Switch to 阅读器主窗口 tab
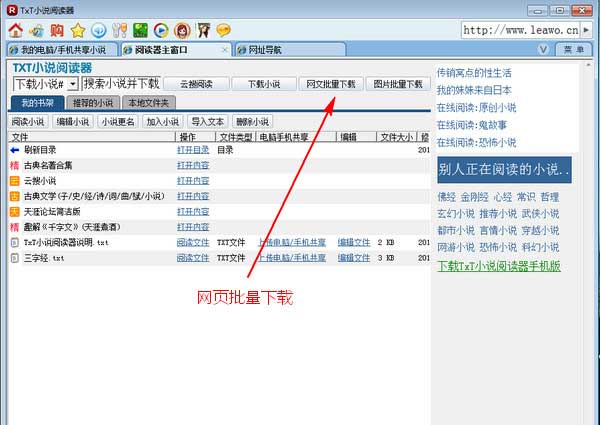 176,50
